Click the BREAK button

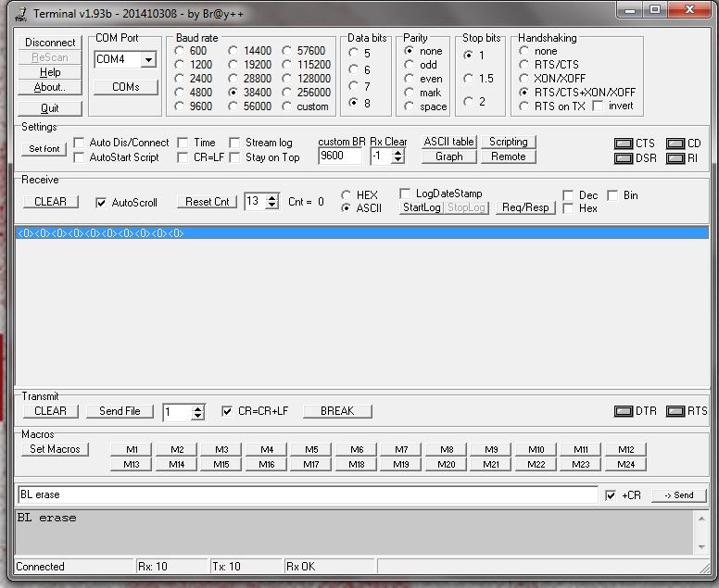(x=337, y=411)
